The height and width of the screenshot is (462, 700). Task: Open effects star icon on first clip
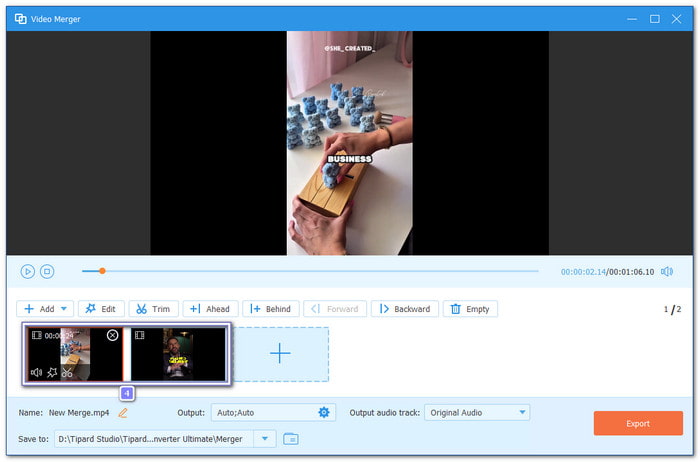pyautogui.click(x=52, y=372)
